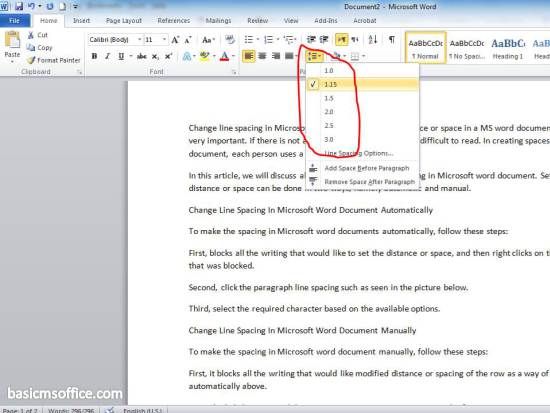Save the document from Quick Access Toolbar
Viewport: 550px width, 413px height.
coord(18,6)
